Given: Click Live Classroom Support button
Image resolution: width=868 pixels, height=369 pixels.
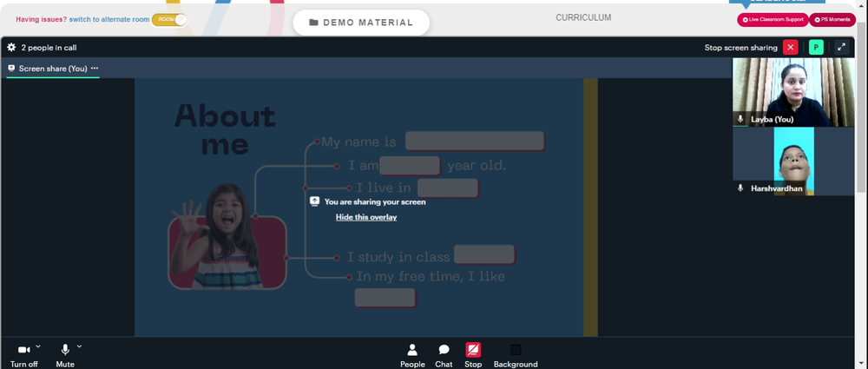Looking at the screenshot, I should coord(773,19).
